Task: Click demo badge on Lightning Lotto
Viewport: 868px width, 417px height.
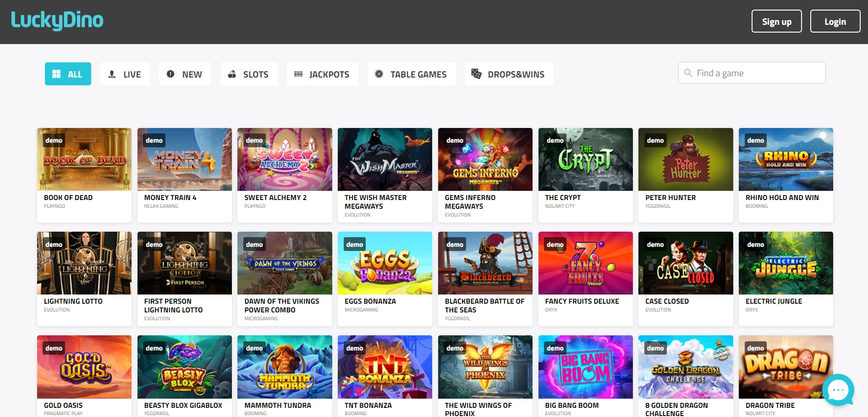Action: (x=54, y=245)
